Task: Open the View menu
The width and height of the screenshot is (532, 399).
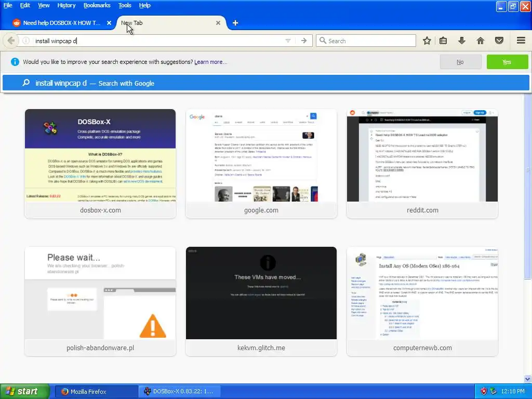Action: point(44,5)
